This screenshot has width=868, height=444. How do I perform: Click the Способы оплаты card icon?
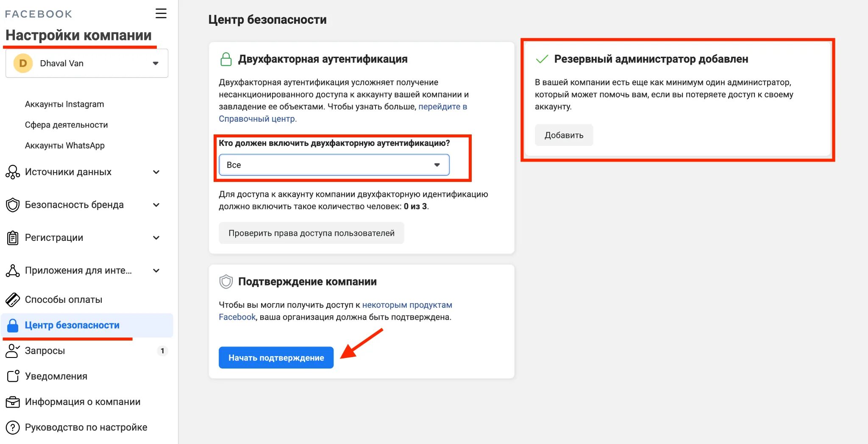[13, 300]
